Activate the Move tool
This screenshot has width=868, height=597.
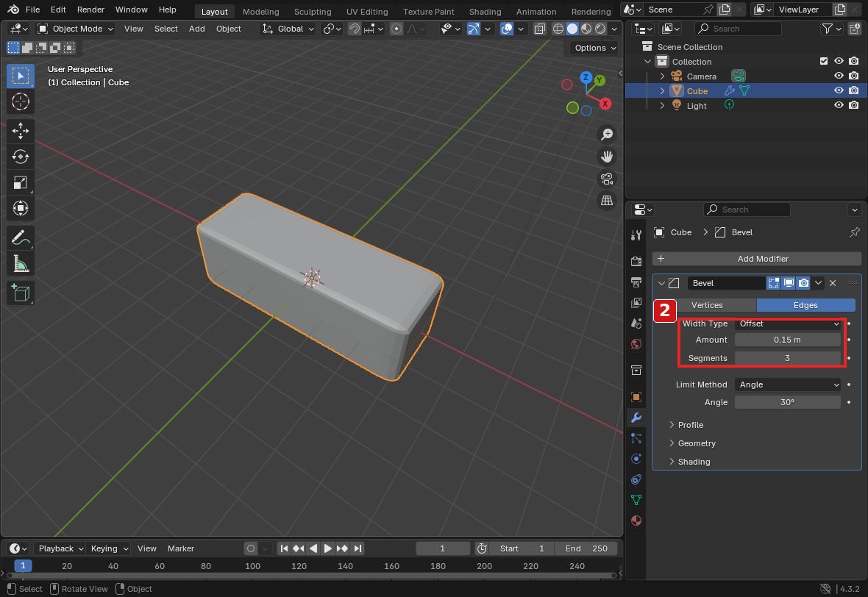21,131
